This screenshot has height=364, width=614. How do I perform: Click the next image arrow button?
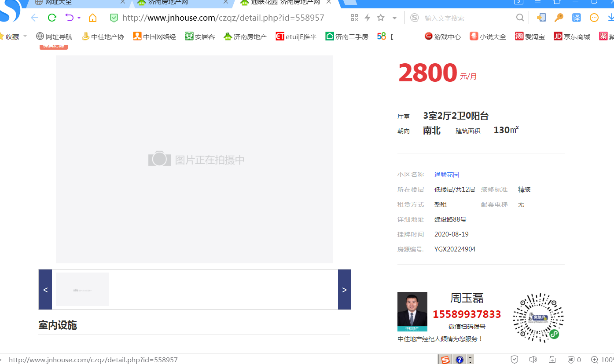pyautogui.click(x=344, y=290)
